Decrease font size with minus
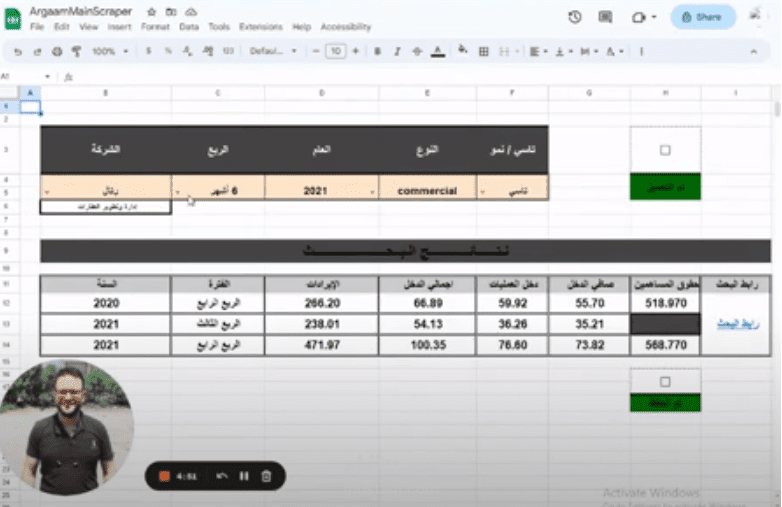782x507 pixels. click(x=315, y=51)
